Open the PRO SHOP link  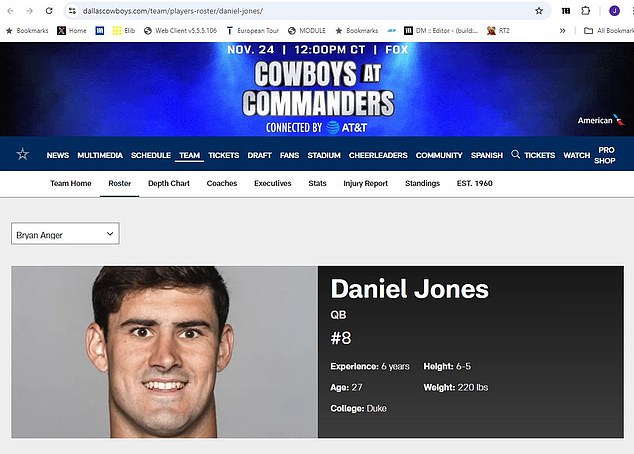(x=605, y=155)
